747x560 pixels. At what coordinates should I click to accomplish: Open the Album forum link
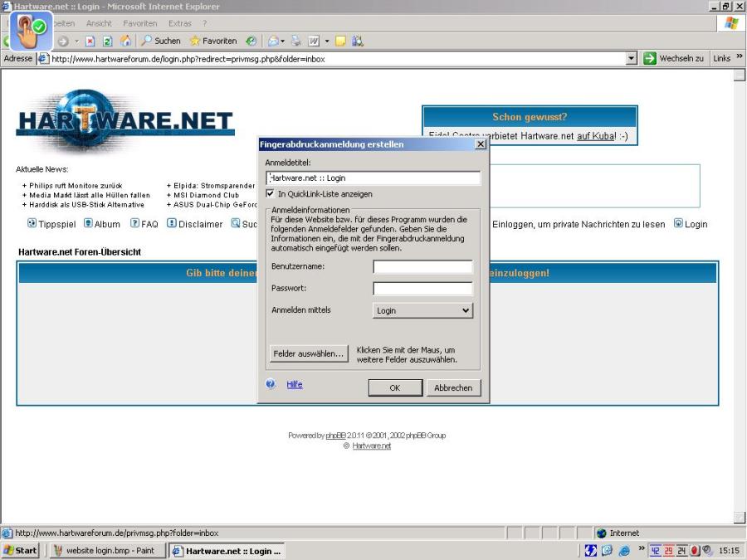tap(102, 224)
